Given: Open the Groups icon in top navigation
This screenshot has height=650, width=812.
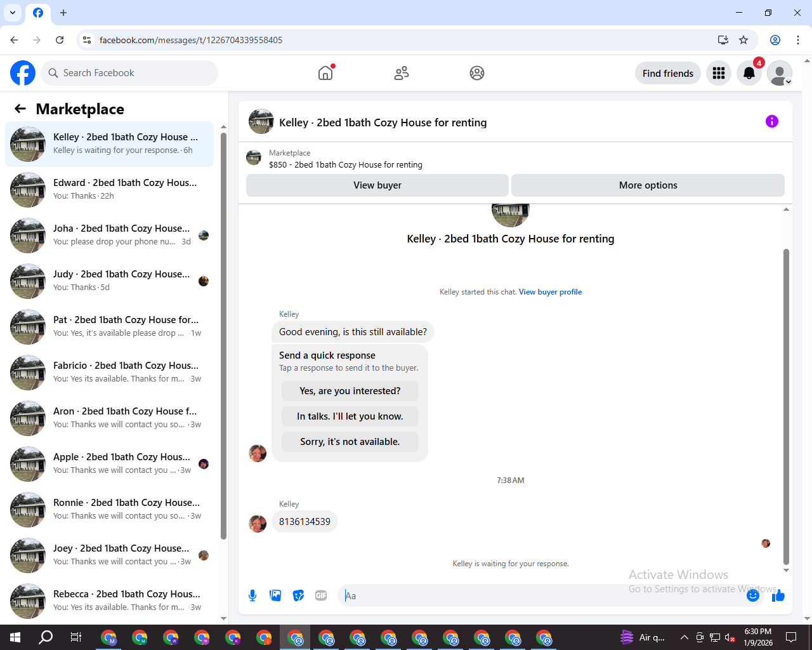Looking at the screenshot, I should pyautogui.click(x=477, y=73).
